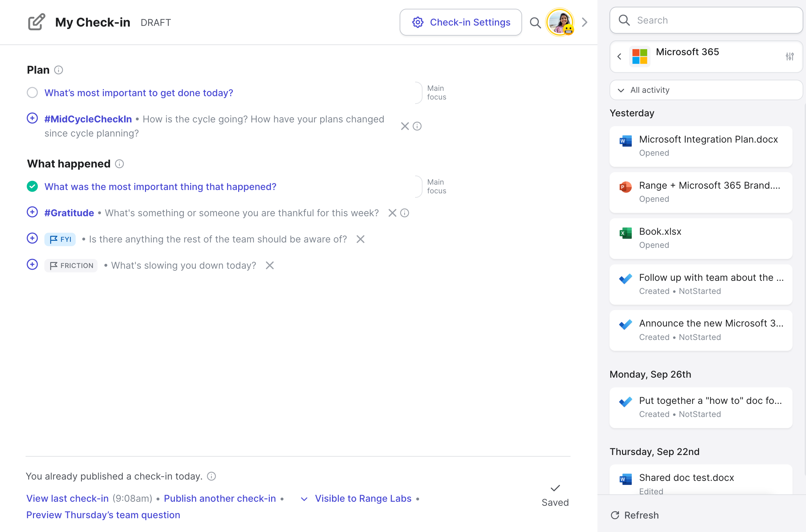This screenshot has width=806, height=532.
Task: Expand the All activity dropdown
Action: pos(706,90)
